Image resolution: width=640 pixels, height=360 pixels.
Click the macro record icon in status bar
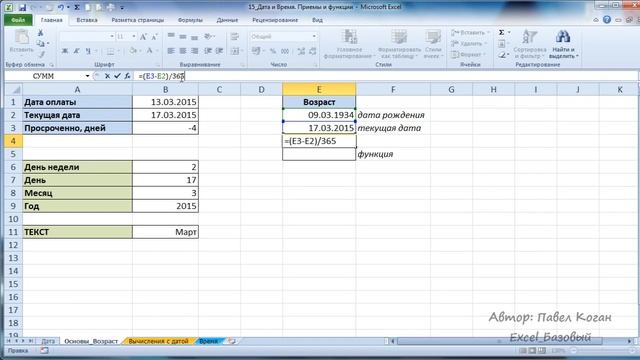(44, 351)
